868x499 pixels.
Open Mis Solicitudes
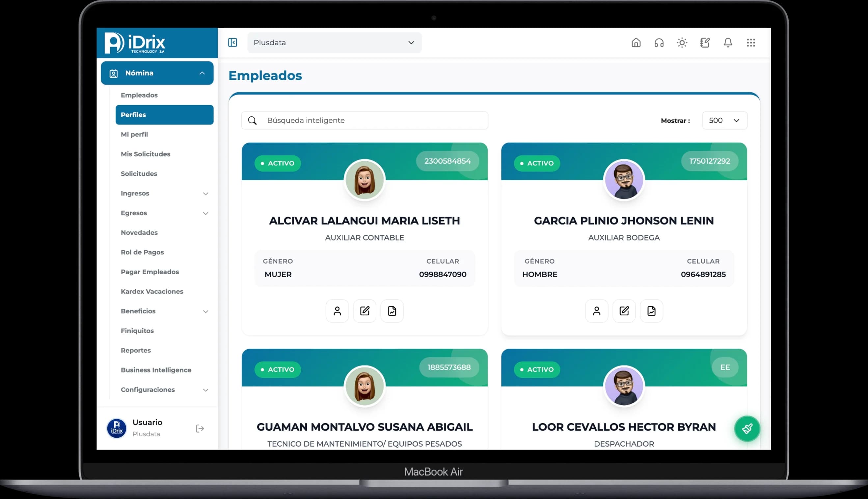145,154
